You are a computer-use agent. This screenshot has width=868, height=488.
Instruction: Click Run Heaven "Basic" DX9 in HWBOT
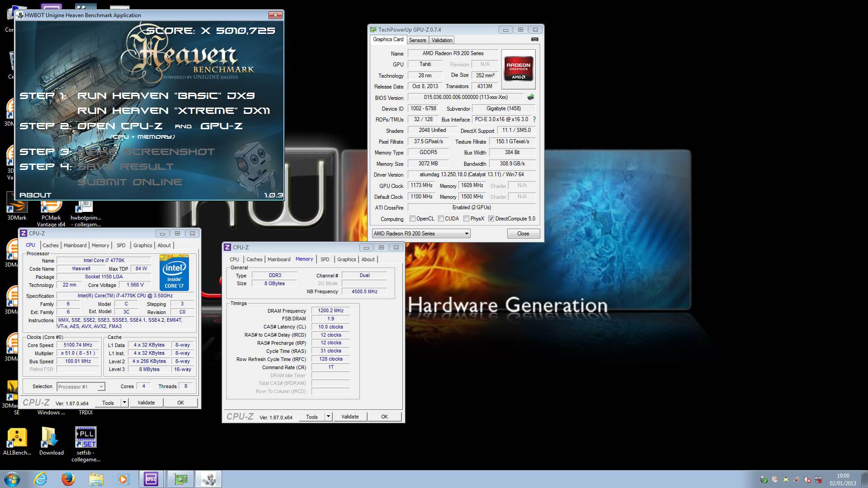coord(166,95)
